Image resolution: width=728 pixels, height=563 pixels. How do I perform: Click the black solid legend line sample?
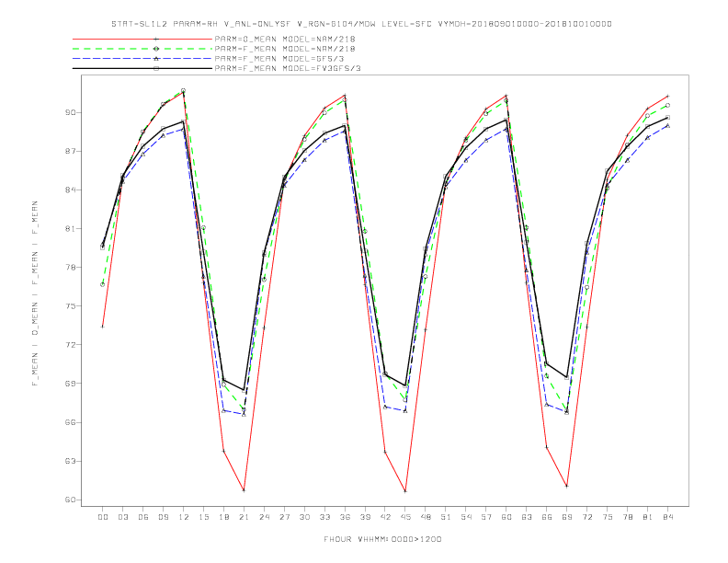point(142,68)
